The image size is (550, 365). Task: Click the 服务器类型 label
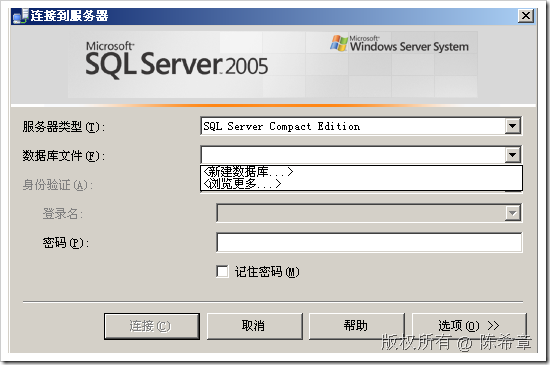(63, 127)
